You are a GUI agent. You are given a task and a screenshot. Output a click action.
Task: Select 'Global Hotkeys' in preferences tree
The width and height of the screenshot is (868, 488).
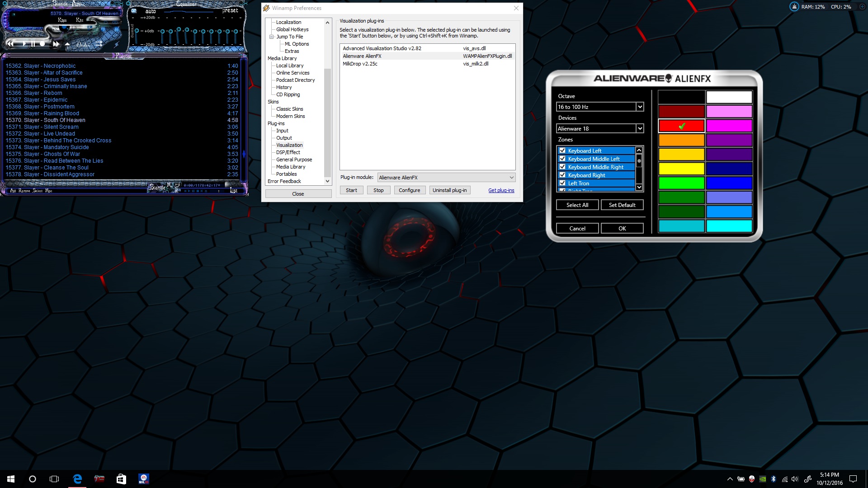click(292, 29)
